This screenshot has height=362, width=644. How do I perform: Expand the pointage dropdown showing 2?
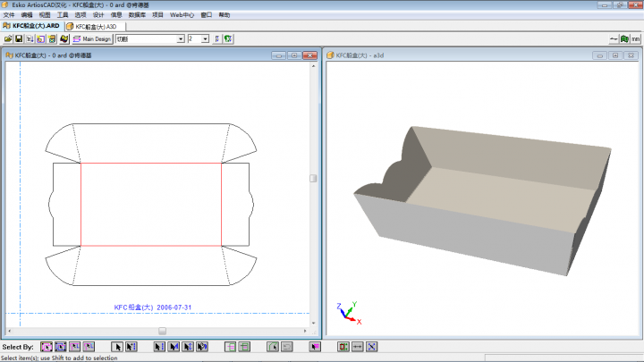[x=206, y=39]
